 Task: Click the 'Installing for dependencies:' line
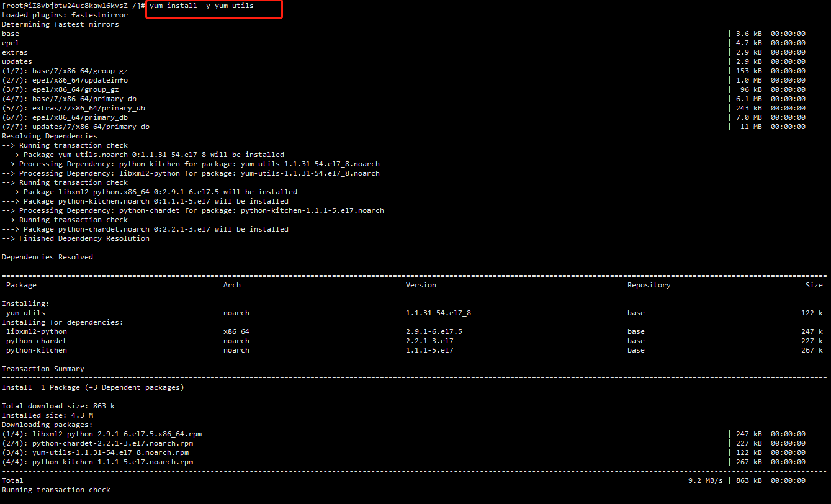pyautogui.click(x=63, y=322)
